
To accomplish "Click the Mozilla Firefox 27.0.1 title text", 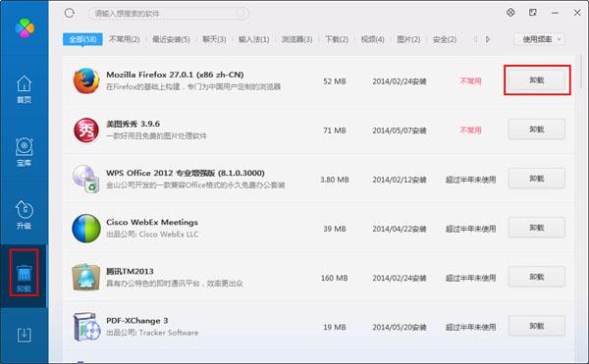I will [175, 75].
